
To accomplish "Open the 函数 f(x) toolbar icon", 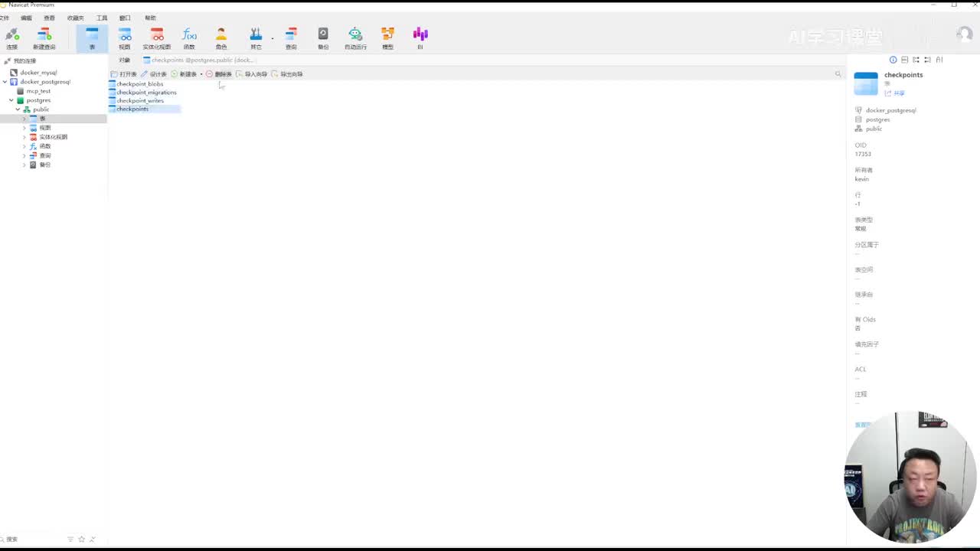I will click(189, 38).
